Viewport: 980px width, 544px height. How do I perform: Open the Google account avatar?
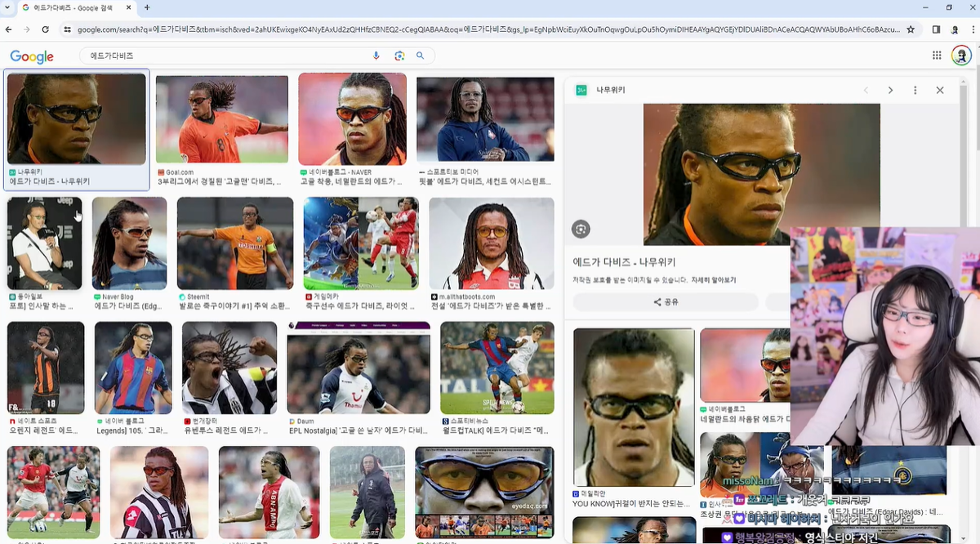pyautogui.click(x=961, y=56)
